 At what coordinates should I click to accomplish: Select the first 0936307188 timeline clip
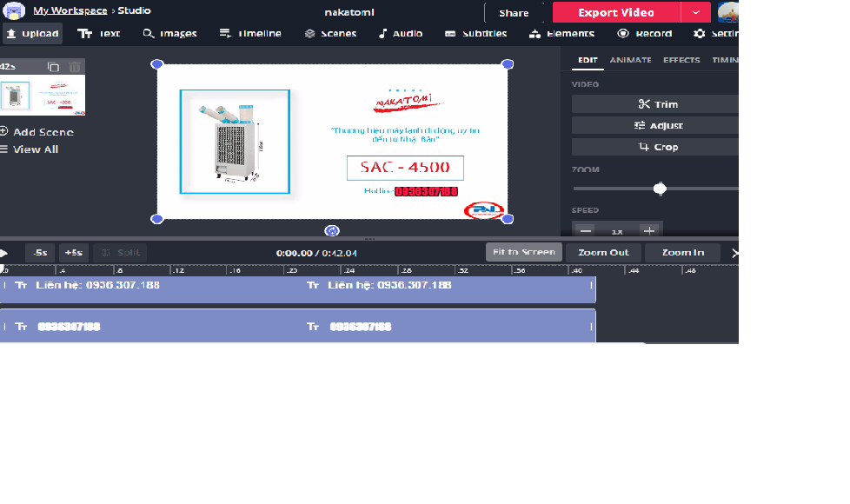pos(69,327)
